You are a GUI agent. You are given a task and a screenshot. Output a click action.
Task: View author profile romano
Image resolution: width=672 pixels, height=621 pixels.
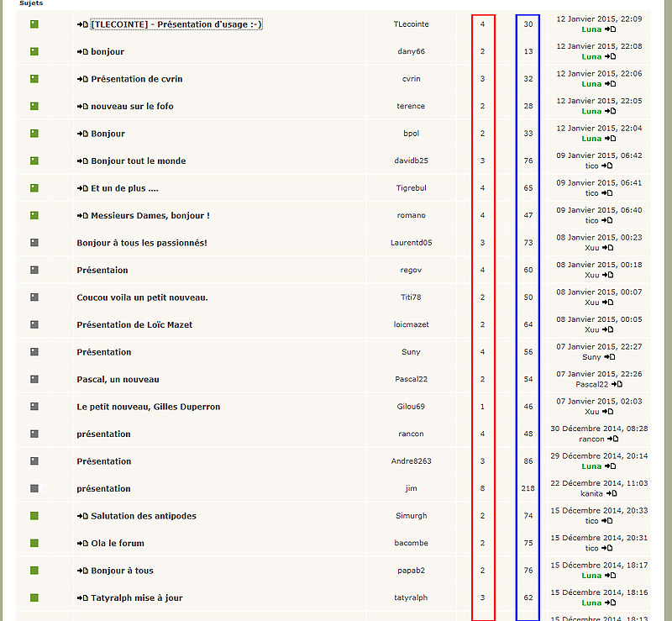pos(411,215)
